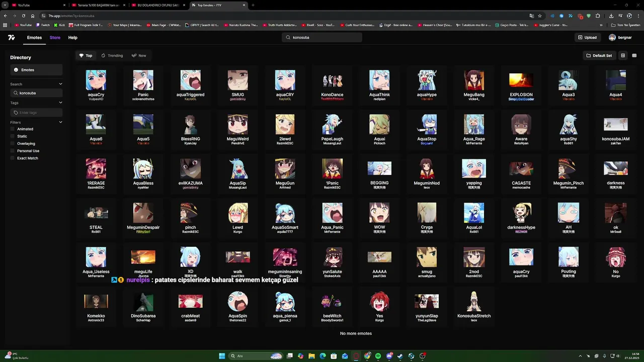Switch to the large grid view icon
This screenshot has width=644, height=362.
coord(623,55)
